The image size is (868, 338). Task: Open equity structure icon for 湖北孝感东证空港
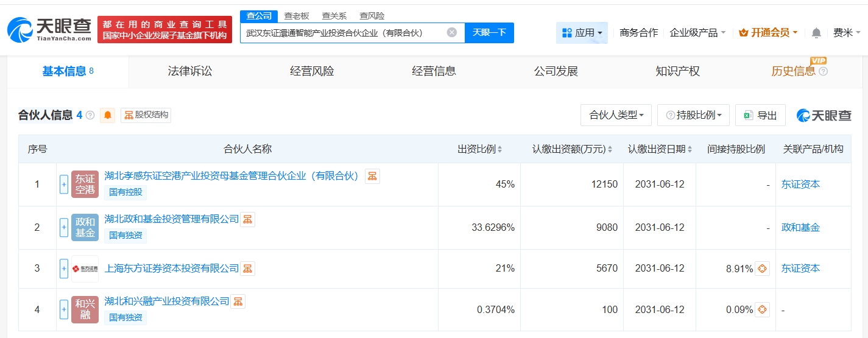[372, 176]
